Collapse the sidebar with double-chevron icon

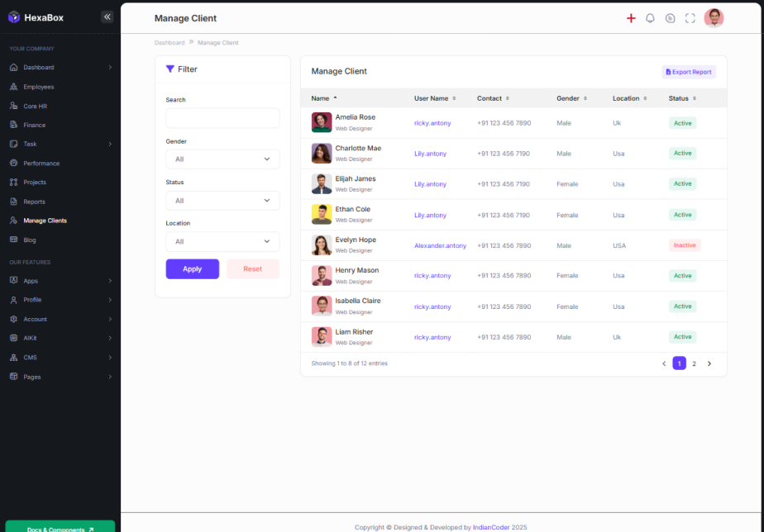[107, 17]
